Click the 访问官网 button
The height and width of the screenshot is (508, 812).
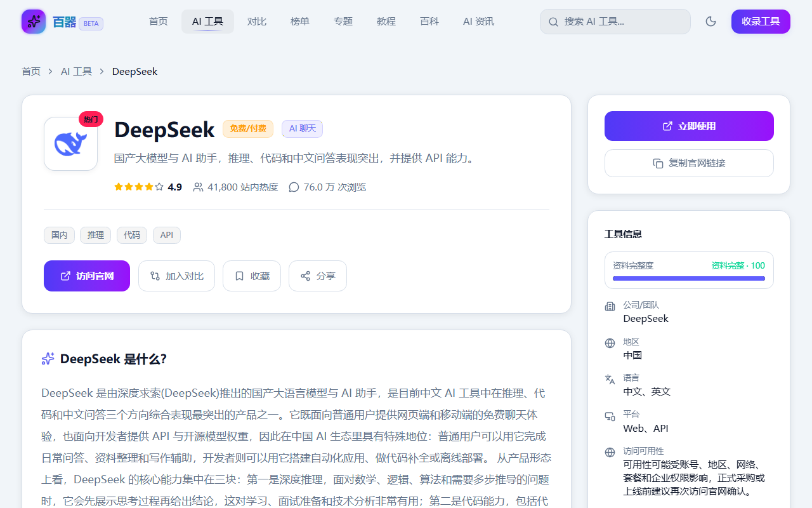[x=87, y=276]
